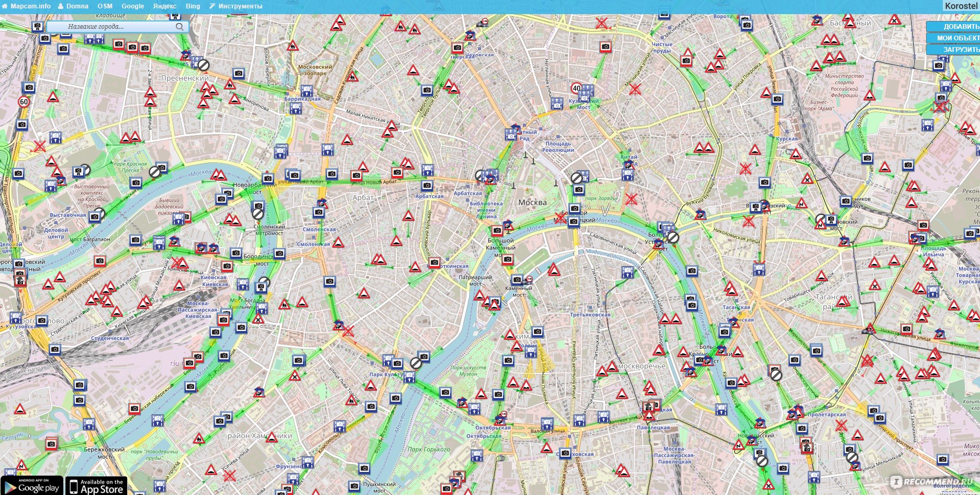Switch map layer to Яндекс
The height and width of the screenshot is (495, 980).
(164, 6)
